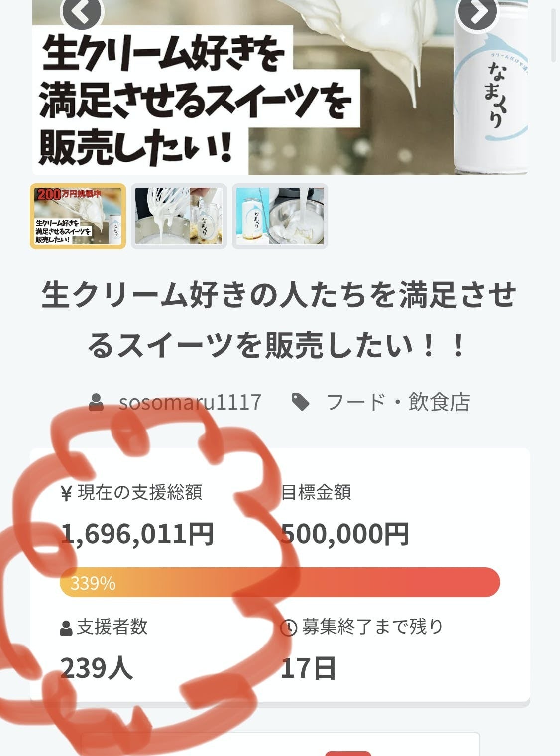560x756 pixels.
Task: Click the 17日 remaining days value
Action: coord(308,668)
